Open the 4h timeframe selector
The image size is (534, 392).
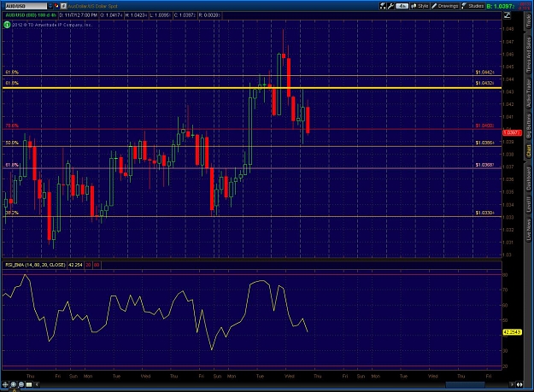tap(402, 6)
